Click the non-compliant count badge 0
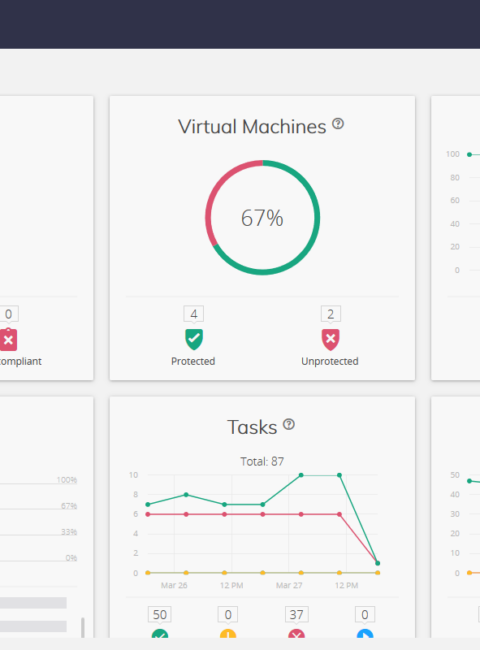480x650 pixels. (9, 314)
